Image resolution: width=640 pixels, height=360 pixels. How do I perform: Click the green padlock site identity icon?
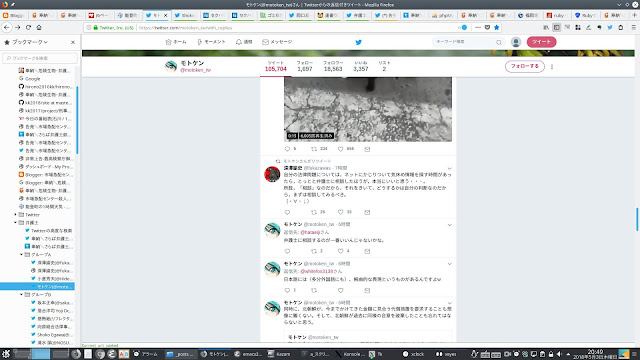(96, 28)
